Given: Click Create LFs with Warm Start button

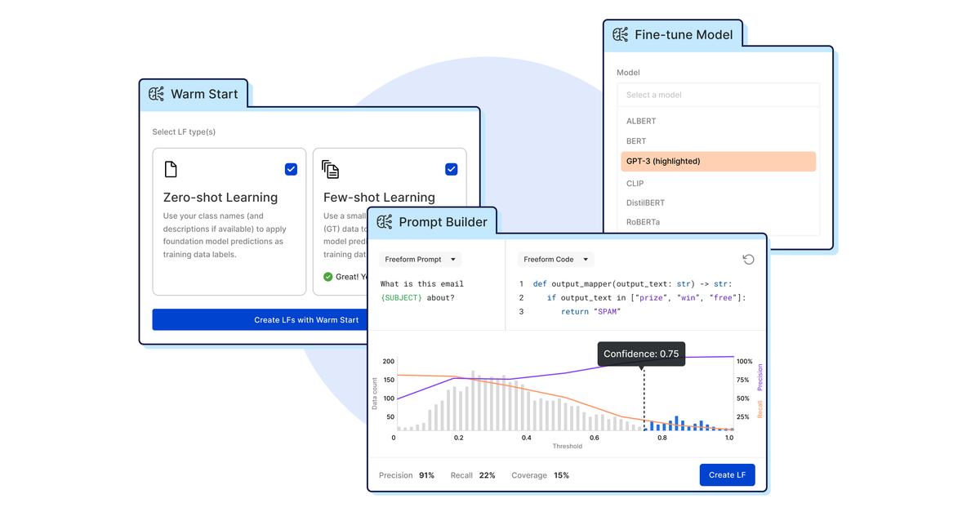Looking at the screenshot, I should (260, 320).
